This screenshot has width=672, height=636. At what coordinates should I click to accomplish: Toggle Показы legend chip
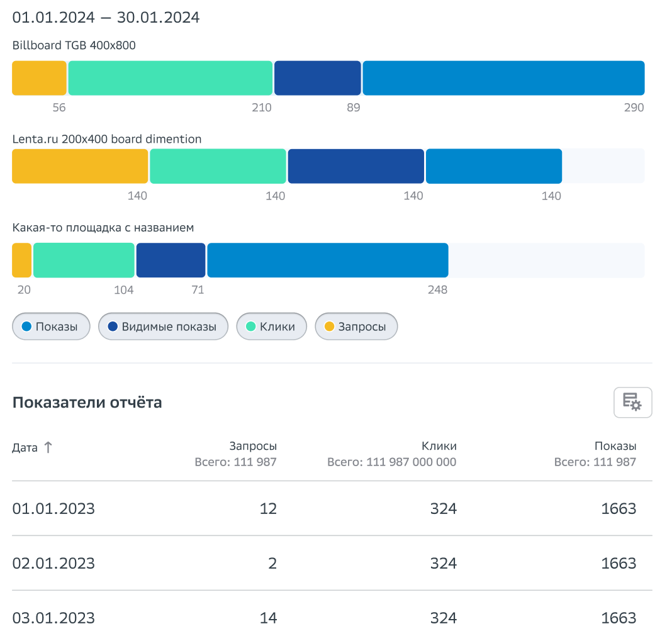[x=50, y=326]
